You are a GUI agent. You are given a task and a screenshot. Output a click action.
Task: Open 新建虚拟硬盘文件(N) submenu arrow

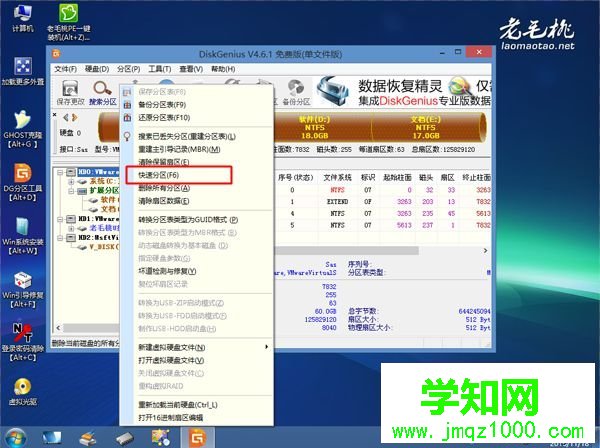coord(266,347)
